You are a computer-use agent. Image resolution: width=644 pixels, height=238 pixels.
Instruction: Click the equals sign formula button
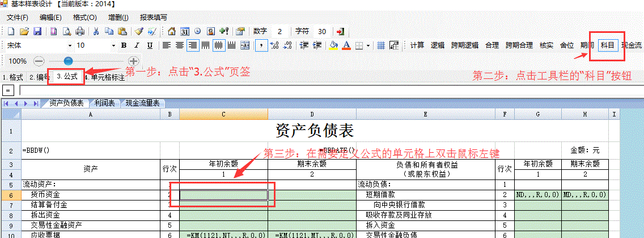click(8, 90)
